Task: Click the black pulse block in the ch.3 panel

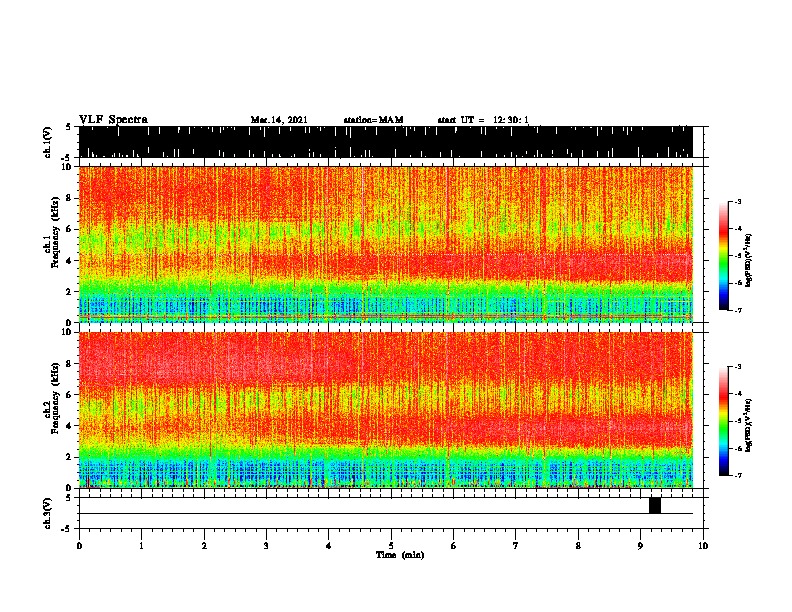Action: [655, 505]
